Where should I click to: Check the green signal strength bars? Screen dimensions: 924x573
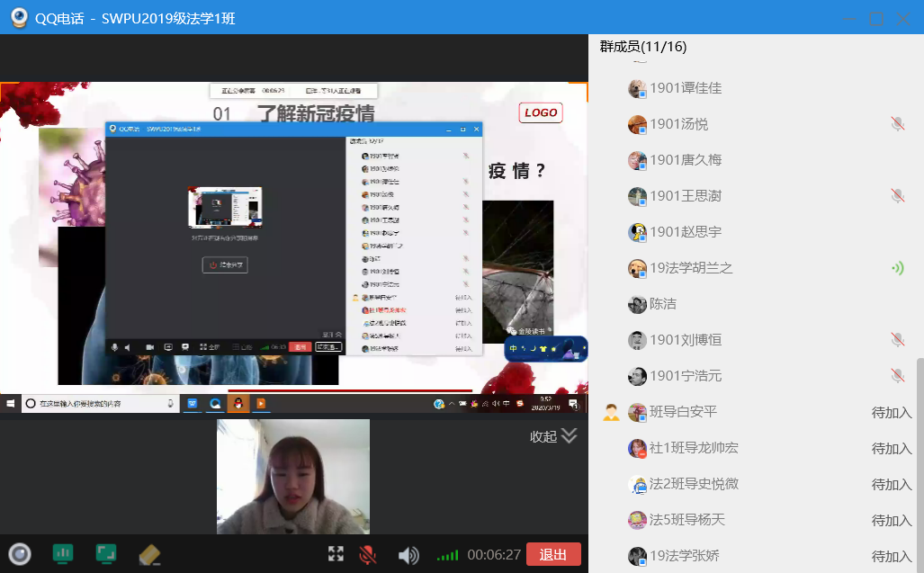[x=447, y=555]
